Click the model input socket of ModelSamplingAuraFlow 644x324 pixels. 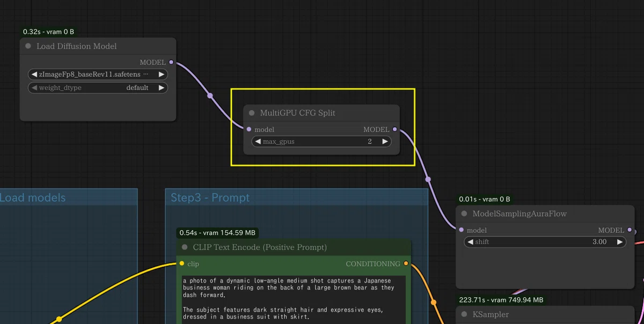pos(462,230)
